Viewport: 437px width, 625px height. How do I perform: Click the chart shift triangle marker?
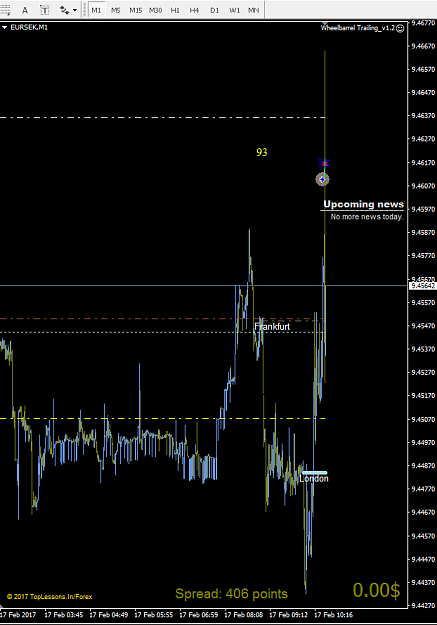pos(325,24)
